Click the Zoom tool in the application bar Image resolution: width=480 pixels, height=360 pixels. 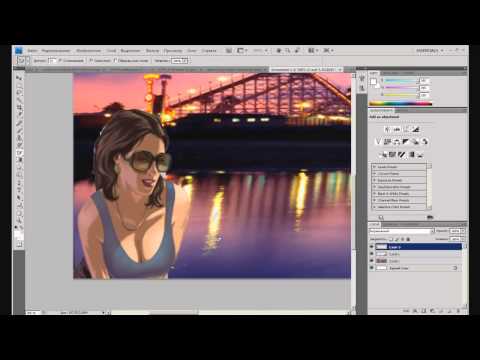pyautogui.click(x=287, y=51)
